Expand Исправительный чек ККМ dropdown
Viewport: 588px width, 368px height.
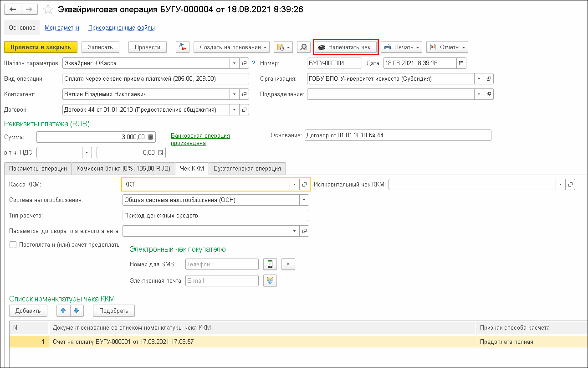561,184
